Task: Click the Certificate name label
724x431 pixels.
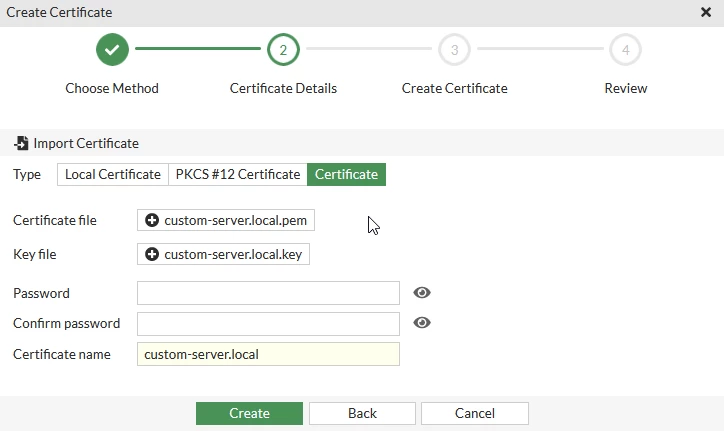Action: pyautogui.click(x=62, y=354)
